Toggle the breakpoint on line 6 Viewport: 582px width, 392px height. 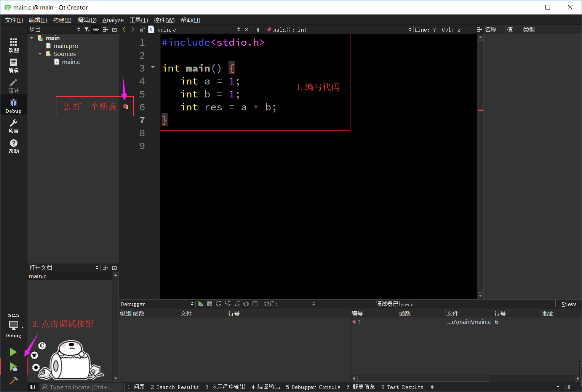125,107
